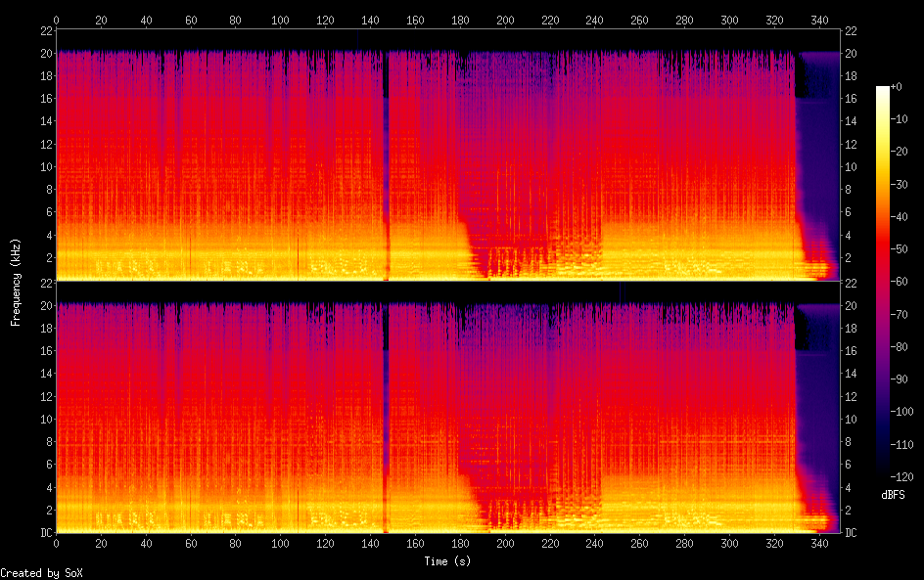Click the dBFS color gradient bar
The width and height of the screenshot is (924, 580).
(882, 282)
